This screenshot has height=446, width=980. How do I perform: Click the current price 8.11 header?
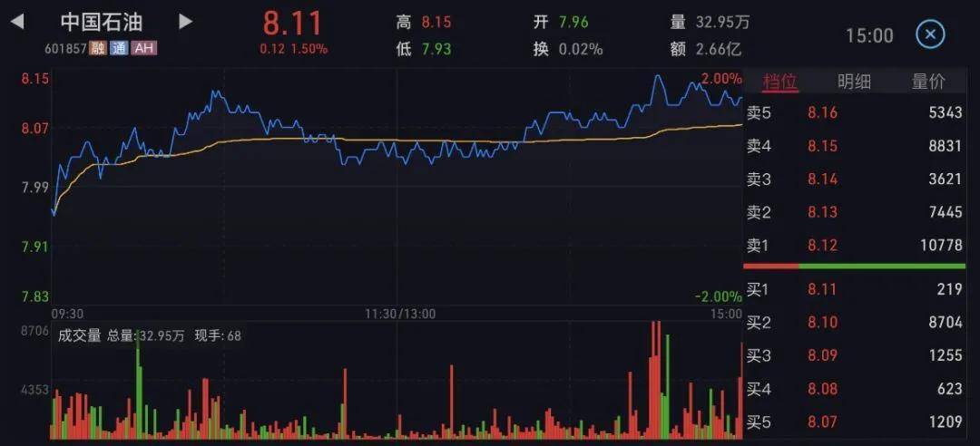click(x=292, y=23)
